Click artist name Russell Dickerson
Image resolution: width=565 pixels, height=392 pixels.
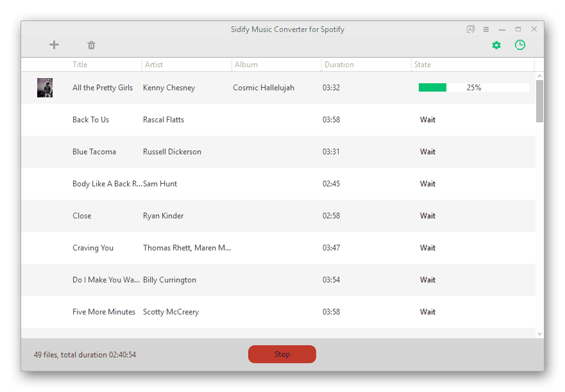173,152
